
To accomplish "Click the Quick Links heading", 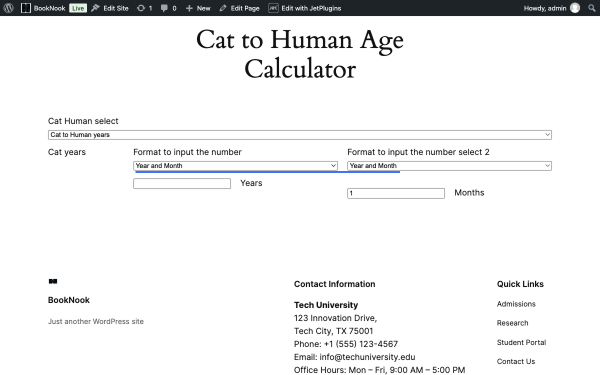I will (520, 284).
